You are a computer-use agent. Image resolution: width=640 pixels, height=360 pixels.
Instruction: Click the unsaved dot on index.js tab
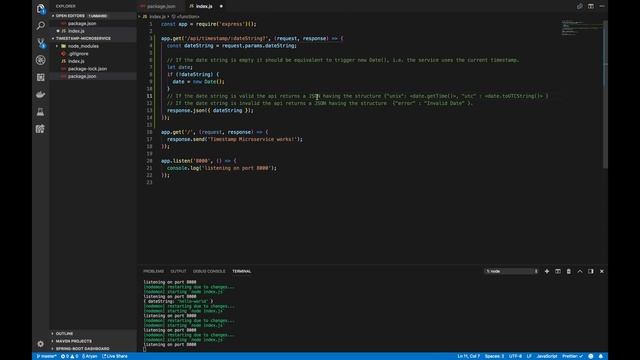pyautogui.click(x=221, y=6)
